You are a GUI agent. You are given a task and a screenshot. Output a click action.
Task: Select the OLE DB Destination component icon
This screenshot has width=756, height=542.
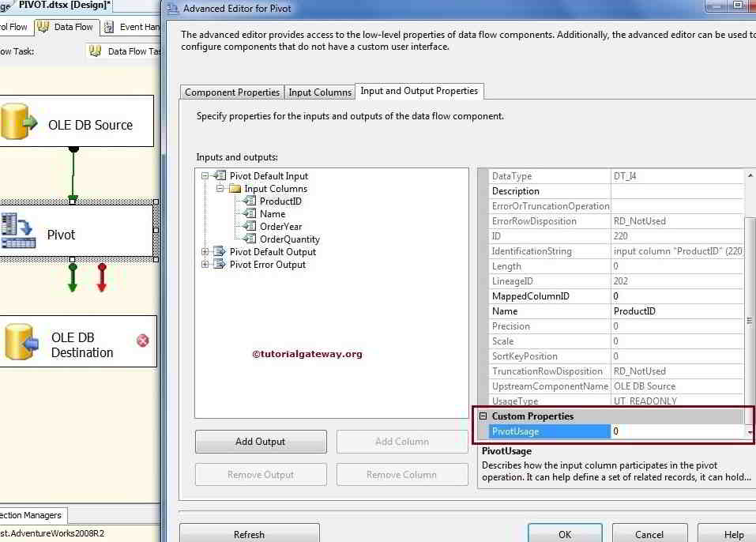(x=20, y=340)
